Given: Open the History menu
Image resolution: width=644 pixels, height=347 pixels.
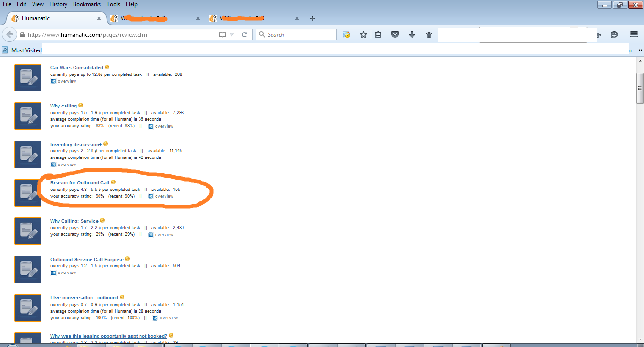Looking at the screenshot, I should pyautogui.click(x=58, y=4).
